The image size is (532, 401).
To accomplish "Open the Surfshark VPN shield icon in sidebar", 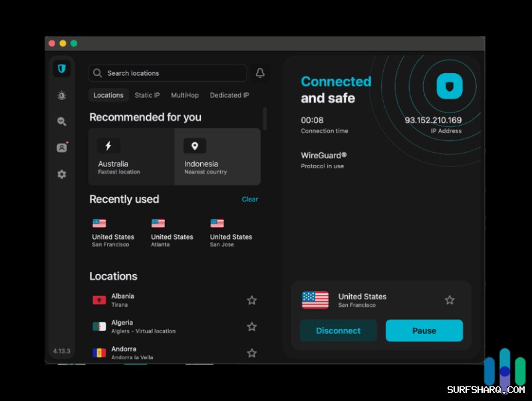I will (x=61, y=68).
